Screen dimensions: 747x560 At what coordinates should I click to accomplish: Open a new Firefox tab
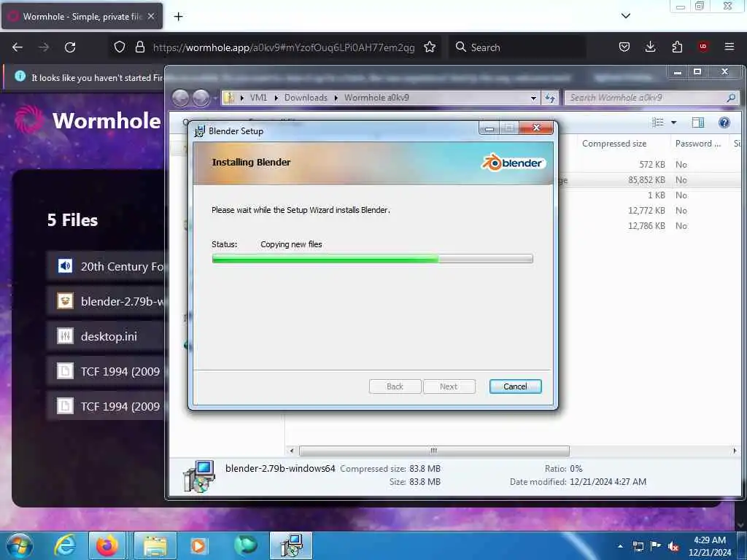tap(178, 17)
